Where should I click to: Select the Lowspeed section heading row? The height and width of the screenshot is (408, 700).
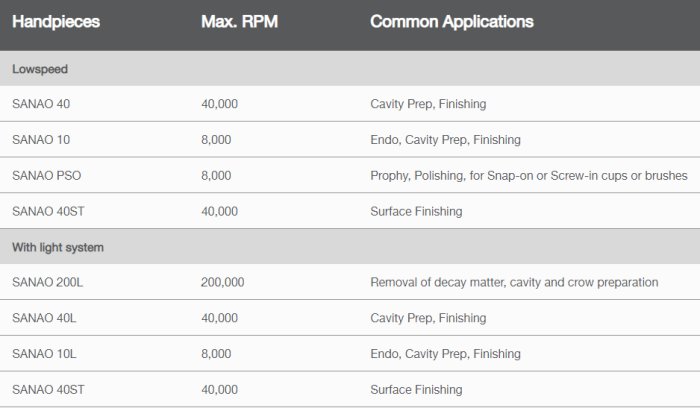click(40, 69)
